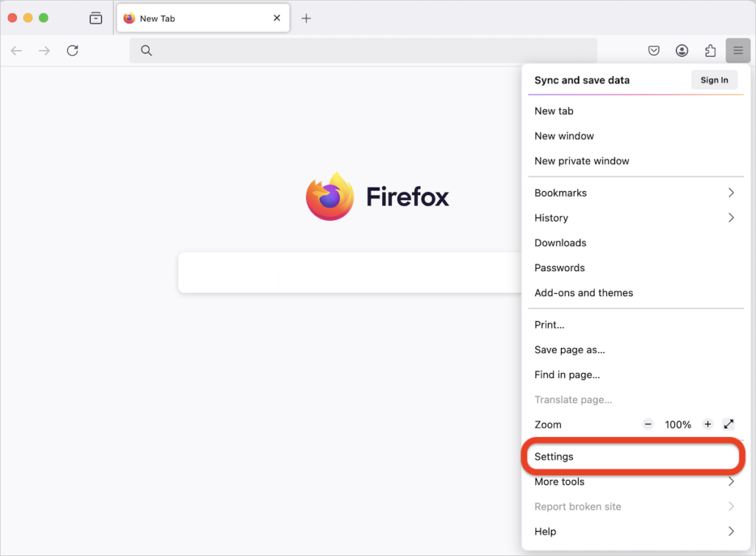Click the Firefox account profile icon
This screenshot has height=556, width=756.
(681, 50)
